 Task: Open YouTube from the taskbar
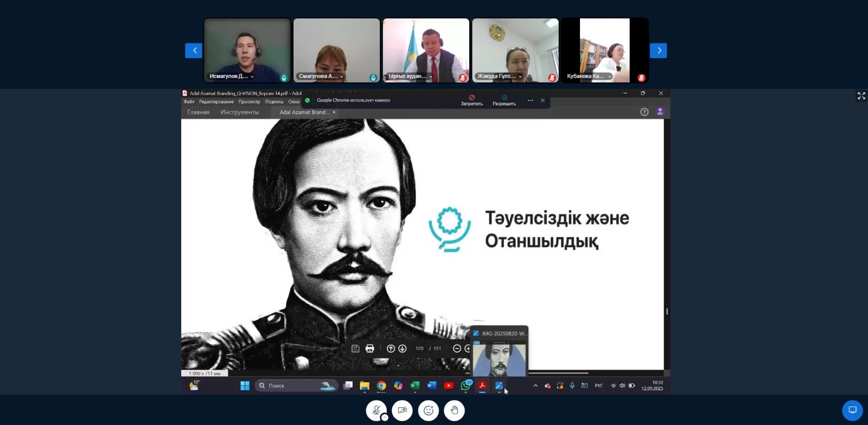click(x=449, y=385)
